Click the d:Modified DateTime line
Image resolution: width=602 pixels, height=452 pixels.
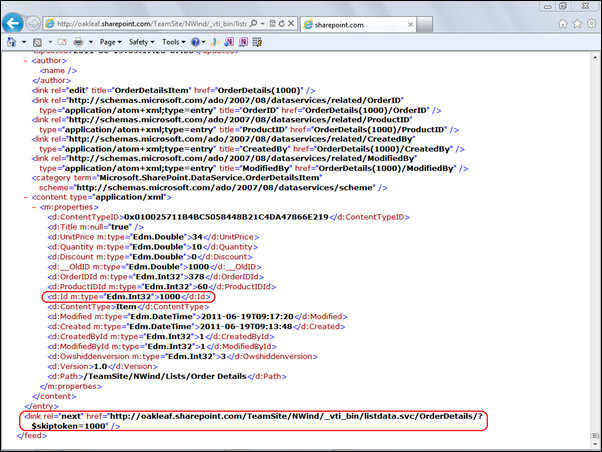click(197, 317)
